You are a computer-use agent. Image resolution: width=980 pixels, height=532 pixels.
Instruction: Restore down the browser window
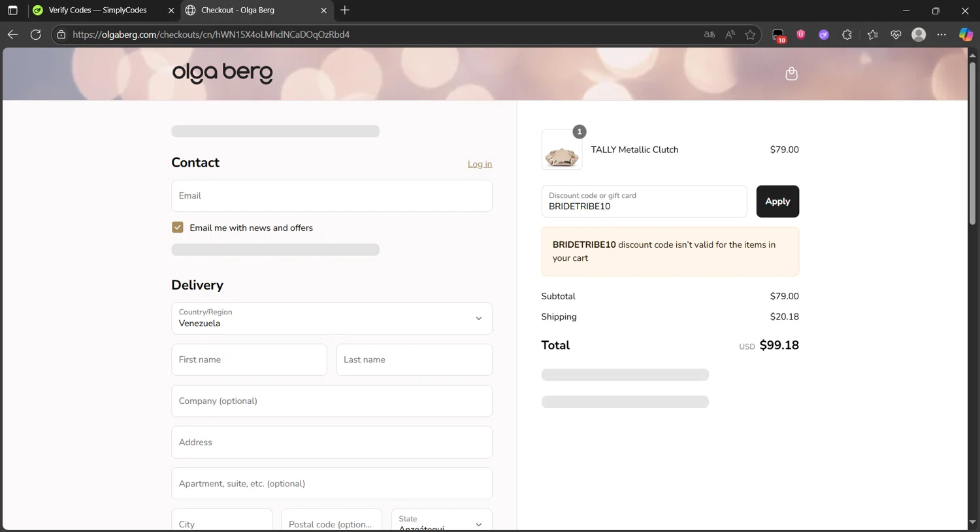click(936, 10)
